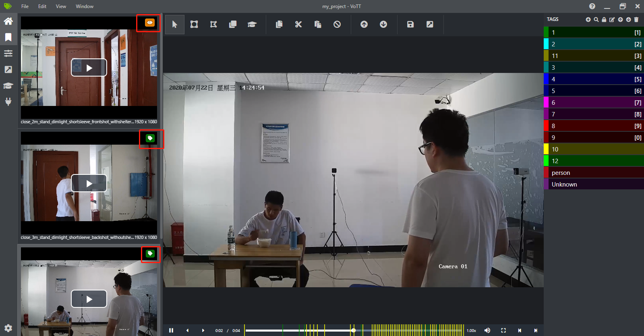Viewport: 644px width, 336px height.
Task: Select tag 1 in the tags list
Action: pos(594,32)
